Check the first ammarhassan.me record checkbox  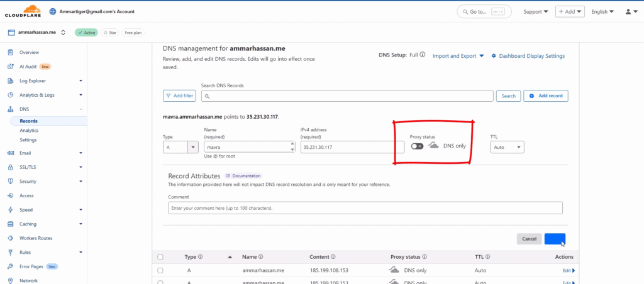[160, 270]
